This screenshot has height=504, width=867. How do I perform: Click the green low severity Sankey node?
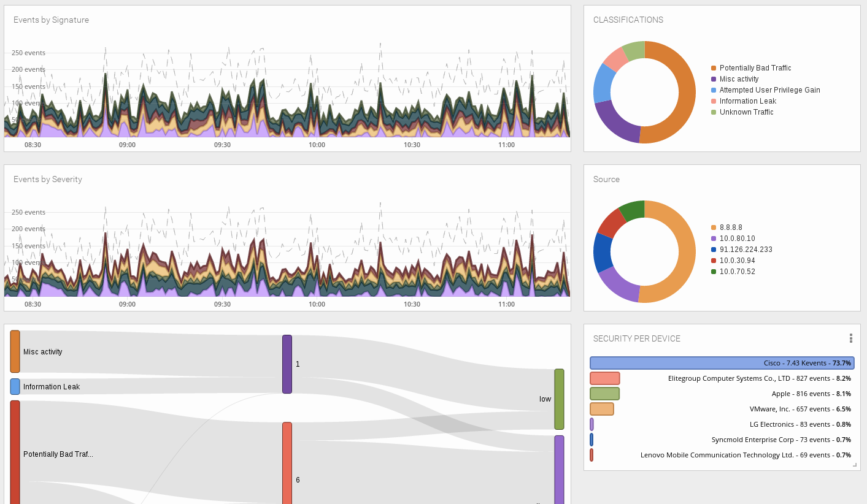click(x=559, y=399)
